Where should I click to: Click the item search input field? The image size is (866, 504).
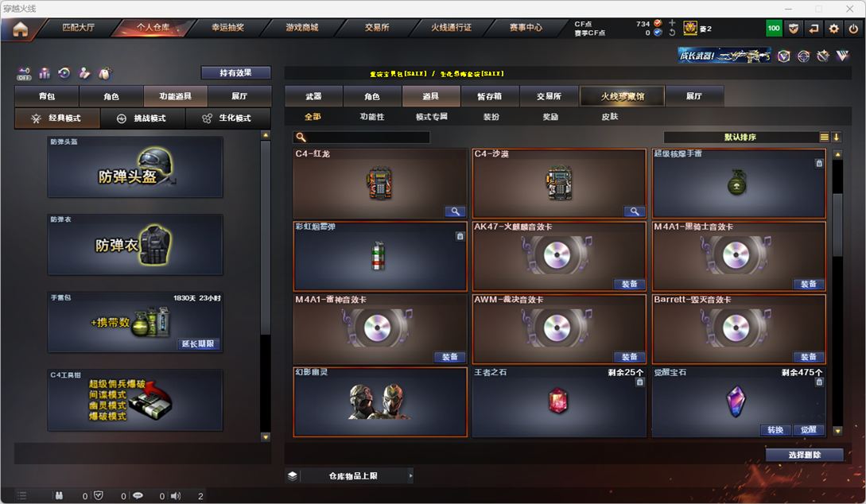click(361, 137)
